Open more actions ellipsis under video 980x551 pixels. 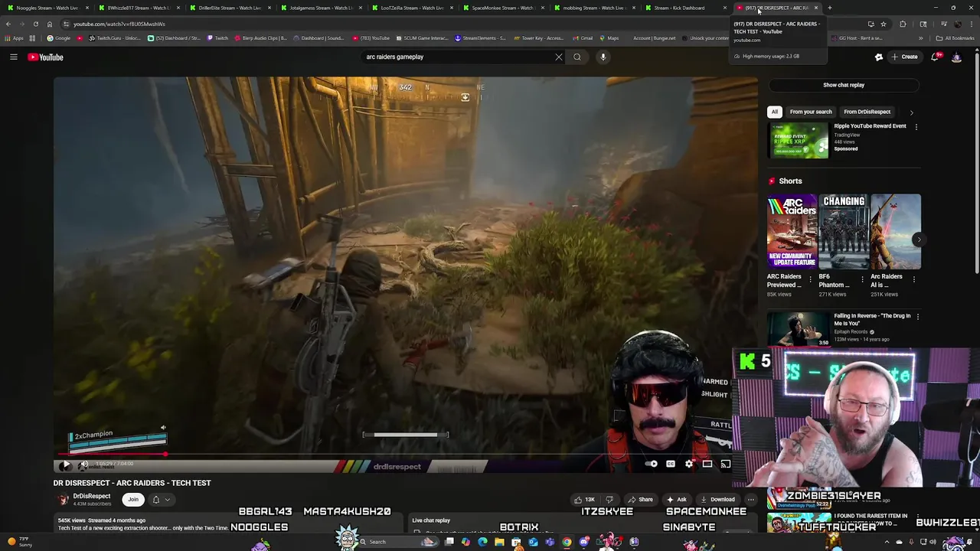pos(751,500)
